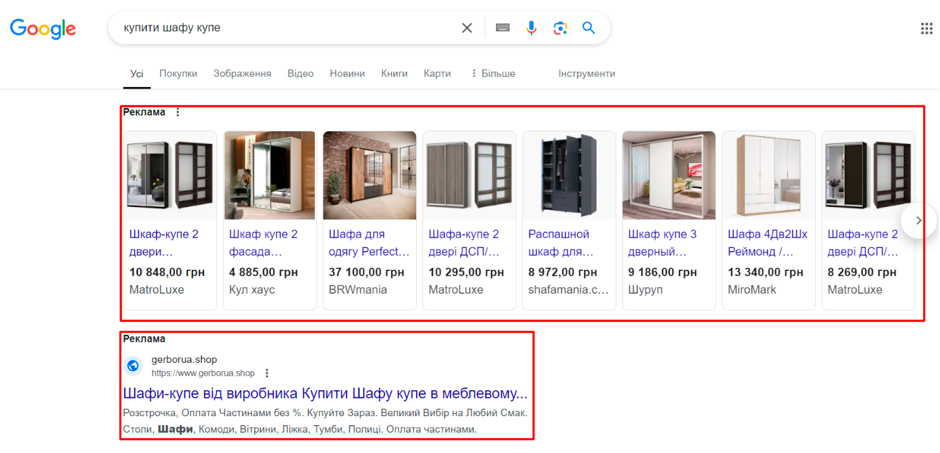Open product image priced 8 269,00 грн
The height and width of the screenshot is (453, 940).
[867, 175]
